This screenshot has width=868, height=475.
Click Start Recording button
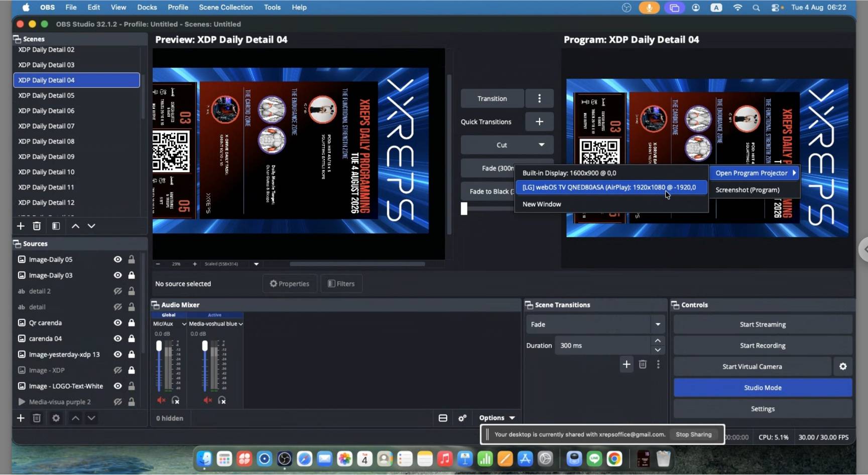pos(763,346)
